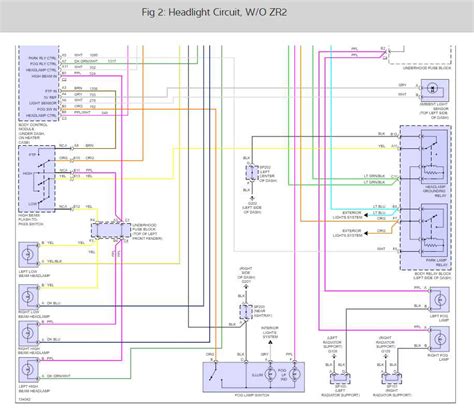Click the Right Fog Lamp bulb symbol
This screenshot has height=413, width=474.
439,339
